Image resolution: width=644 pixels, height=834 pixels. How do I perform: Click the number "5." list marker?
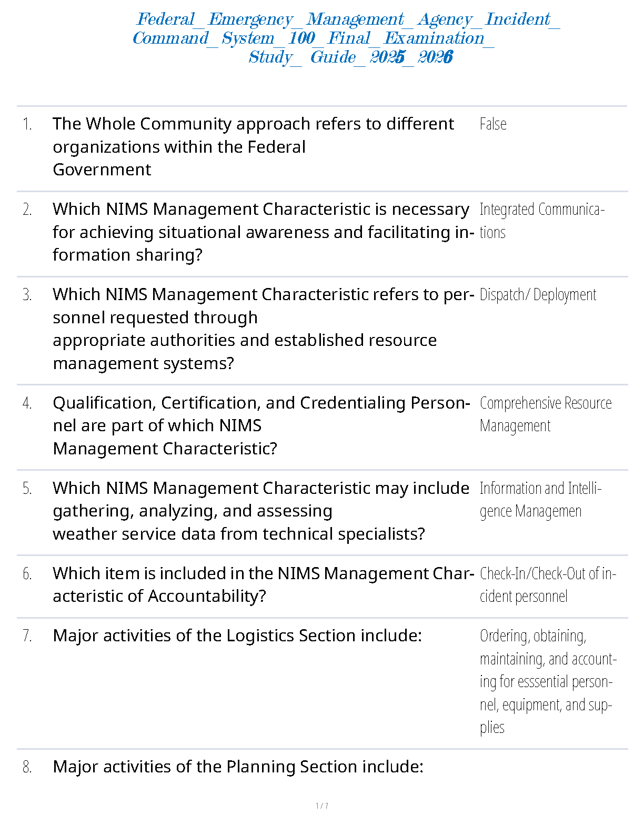[x=27, y=489]
